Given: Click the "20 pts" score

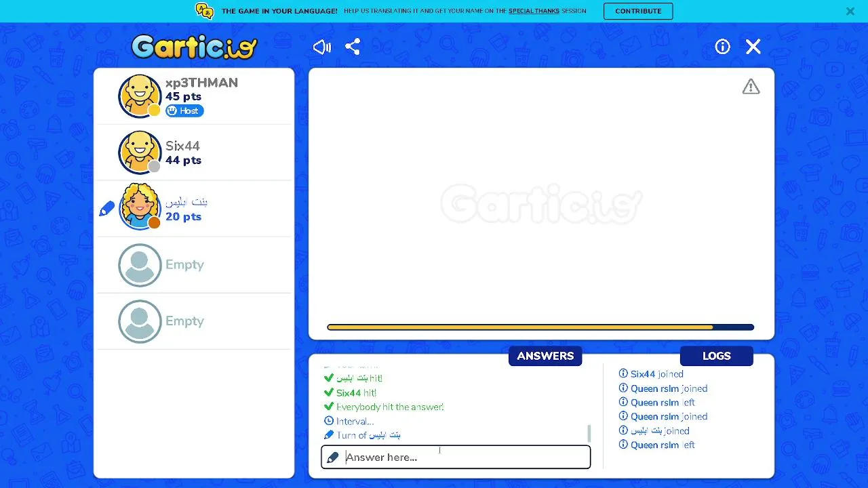Looking at the screenshot, I should click(x=183, y=217).
